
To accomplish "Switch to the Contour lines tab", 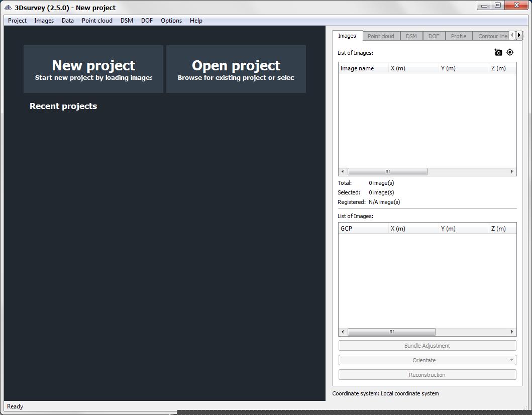I will click(x=491, y=36).
